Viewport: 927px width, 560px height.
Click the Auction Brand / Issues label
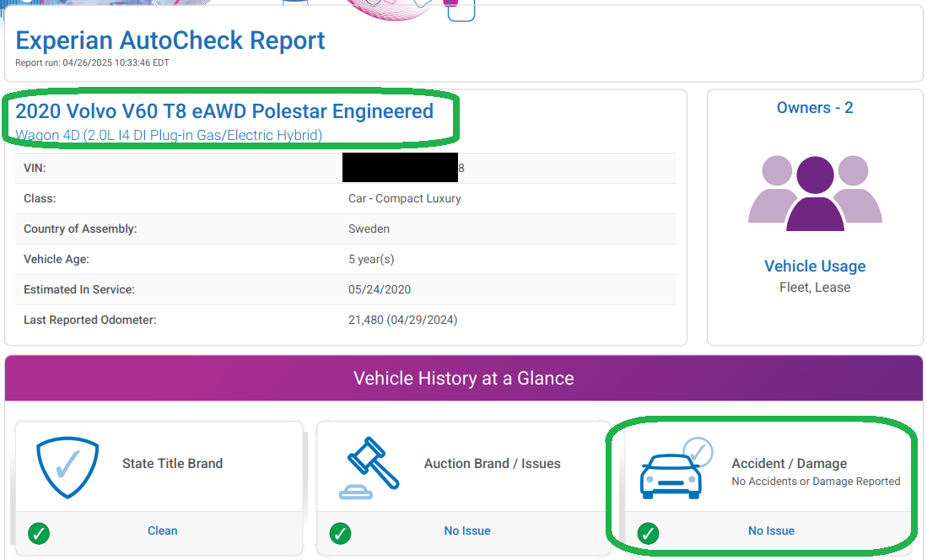tap(493, 464)
